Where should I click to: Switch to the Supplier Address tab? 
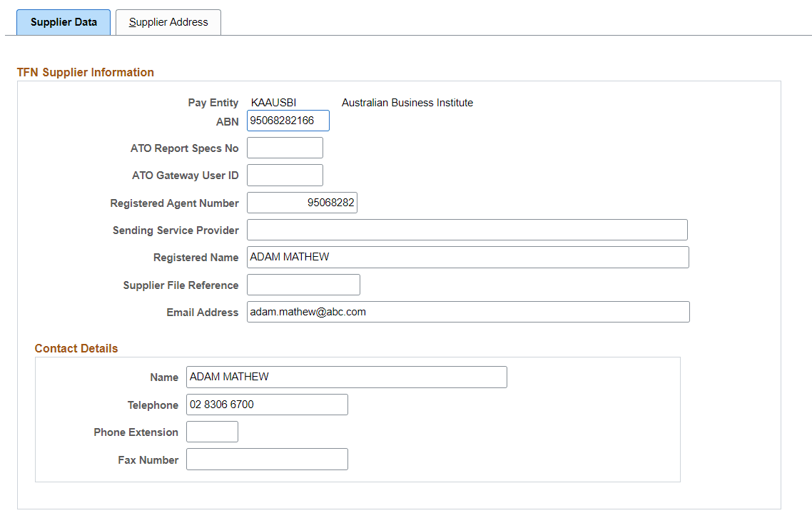[x=168, y=22]
